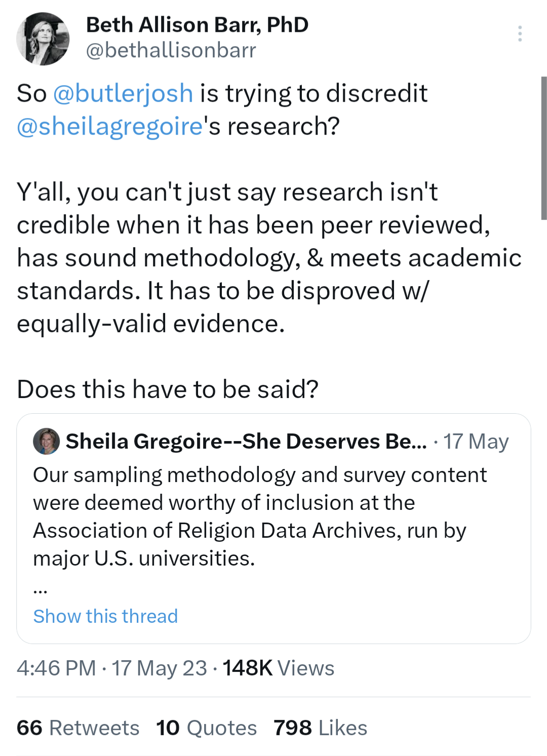Select the Sheila Gregoire quoted author name
The image size is (547, 756).
point(246,441)
